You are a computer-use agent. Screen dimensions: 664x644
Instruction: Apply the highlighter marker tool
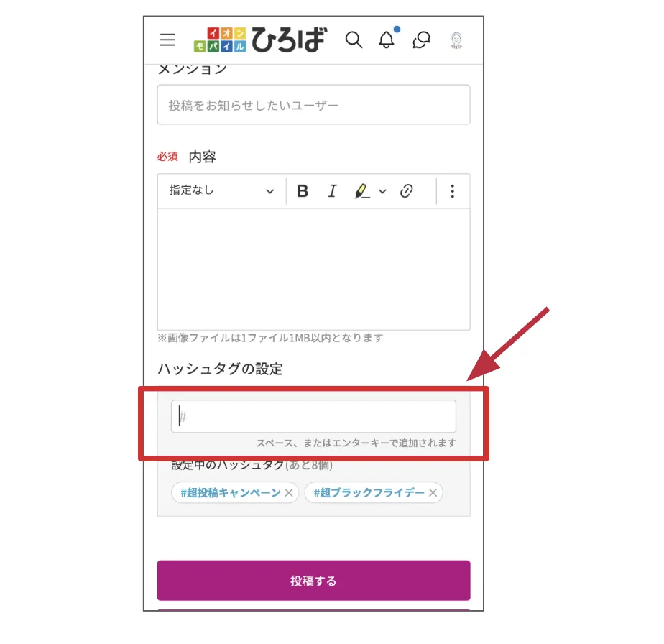click(362, 191)
